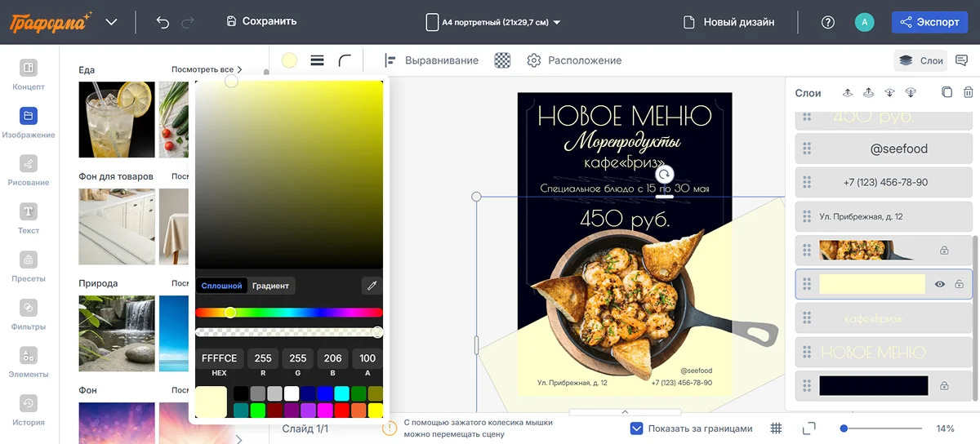
Task: Toggle the grid icon in bottom bar
Action: (x=777, y=428)
